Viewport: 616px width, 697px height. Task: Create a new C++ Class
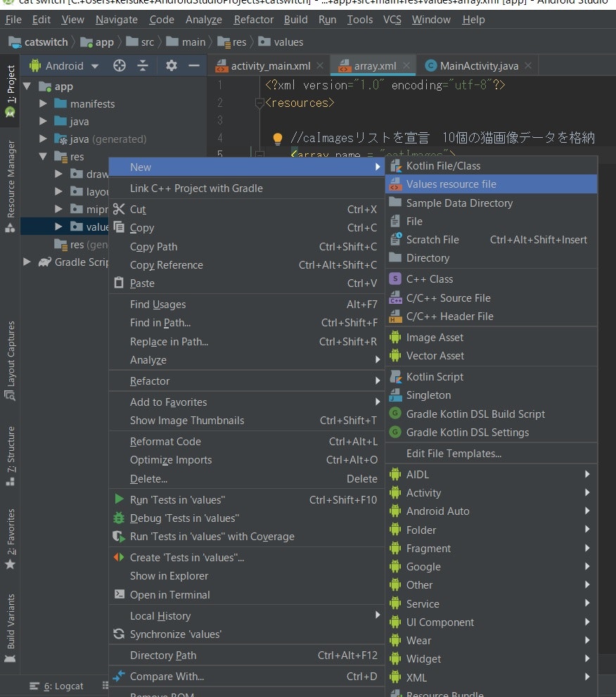click(491, 279)
